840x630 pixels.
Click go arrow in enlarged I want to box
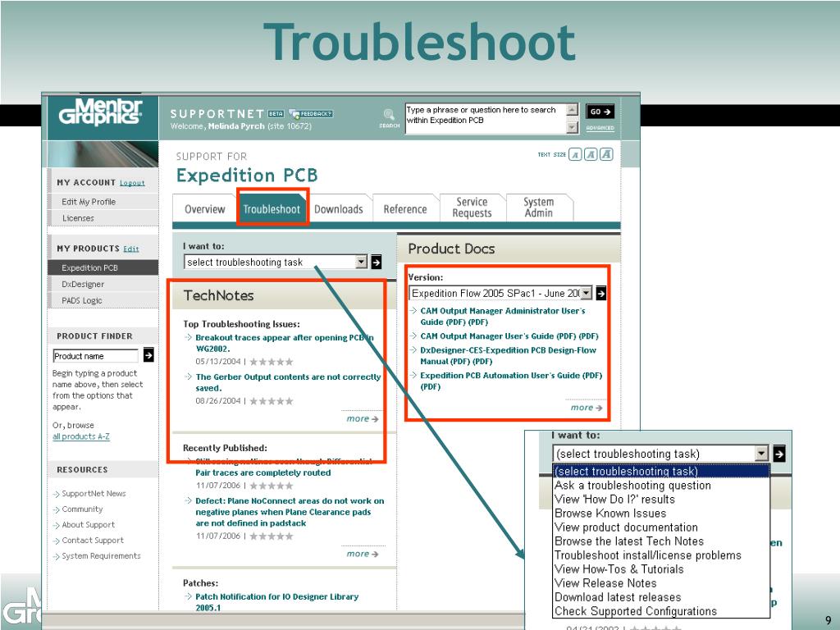[x=779, y=454]
